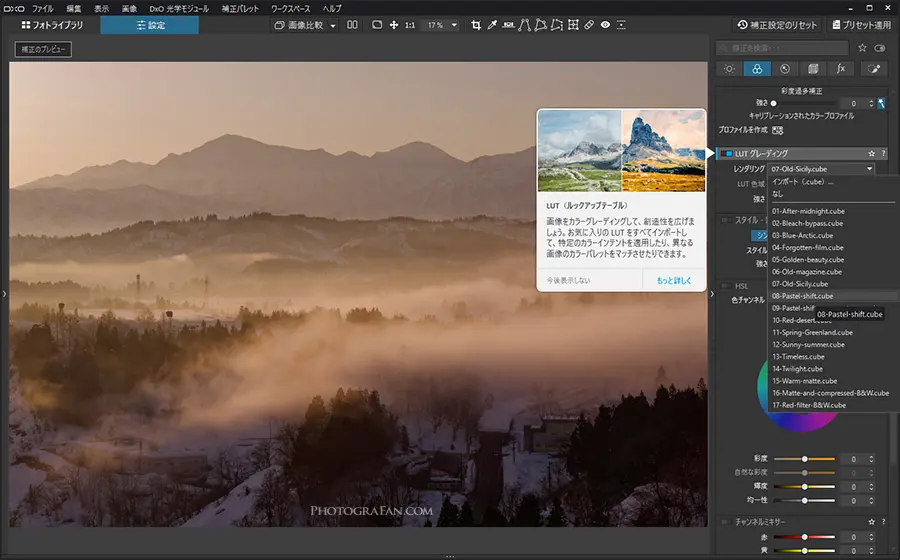
Task: Click the side-by-side compare icon
Action: pyautogui.click(x=352, y=25)
